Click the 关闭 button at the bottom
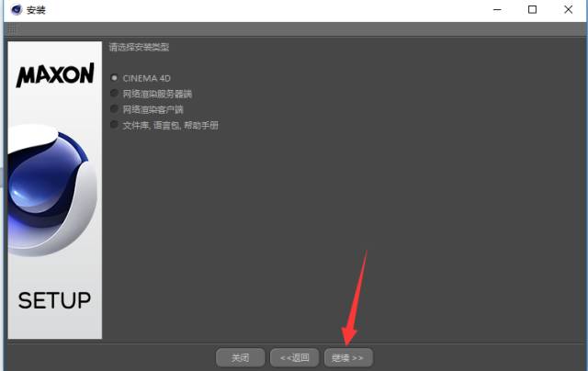588x371 pixels. click(241, 357)
